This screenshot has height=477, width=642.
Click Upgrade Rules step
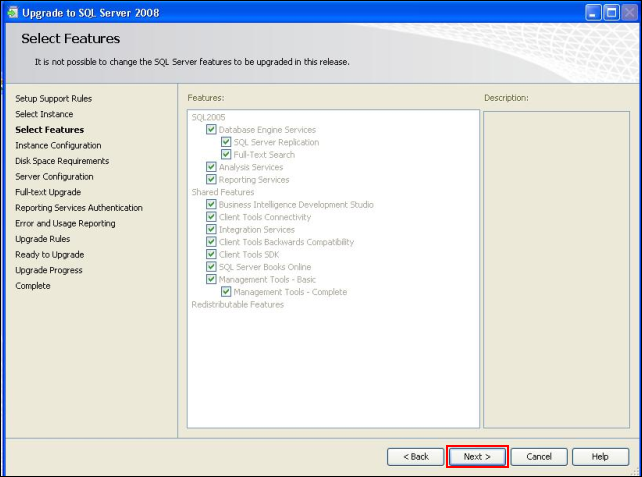coord(43,239)
